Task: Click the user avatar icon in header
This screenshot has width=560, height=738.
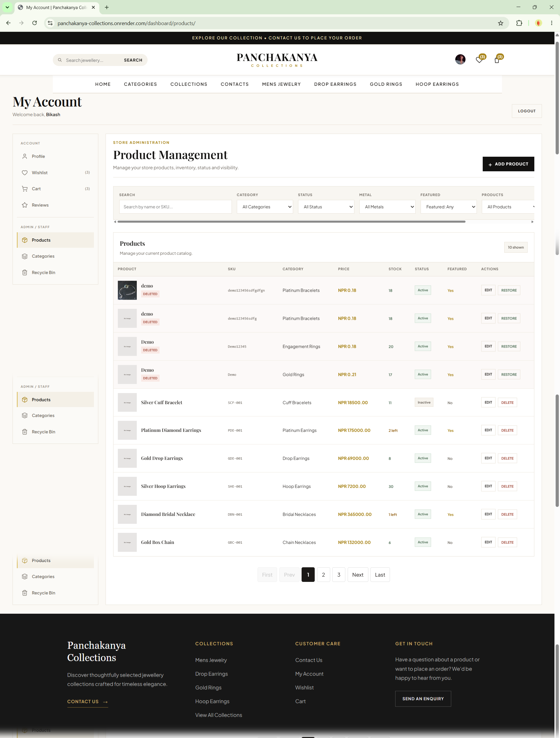Action: (x=460, y=60)
